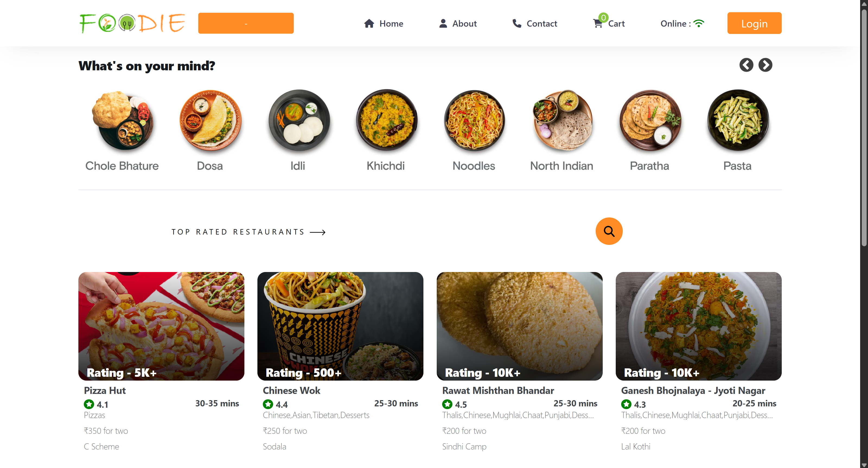
Task: Show next food categories with right arrow
Action: 765,65
